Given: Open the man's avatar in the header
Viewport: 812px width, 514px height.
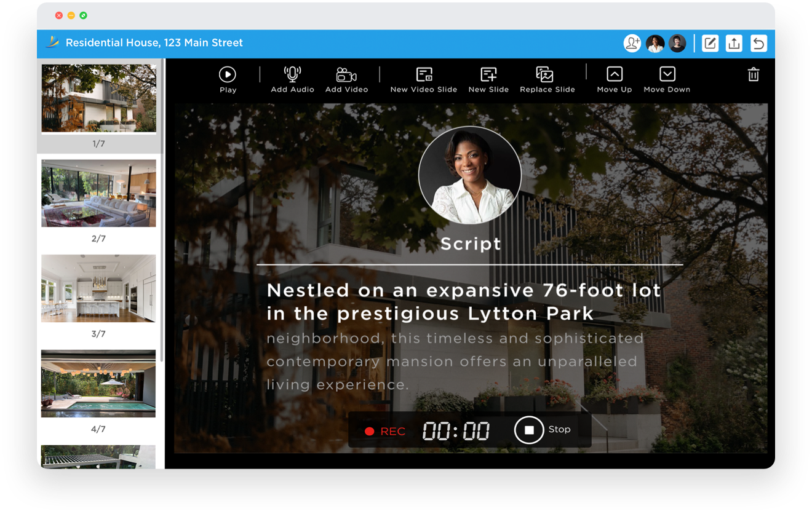Looking at the screenshot, I should (677, 43).
